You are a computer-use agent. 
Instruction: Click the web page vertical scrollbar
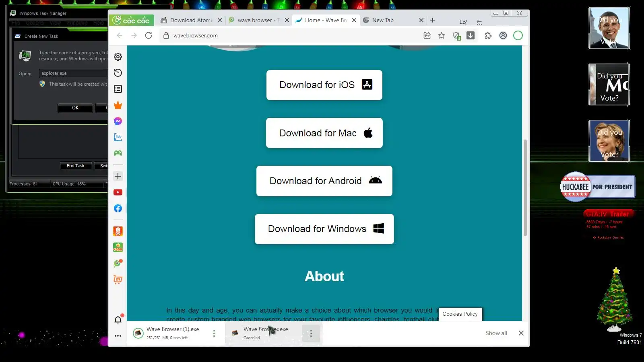click(x=525, y=188)
